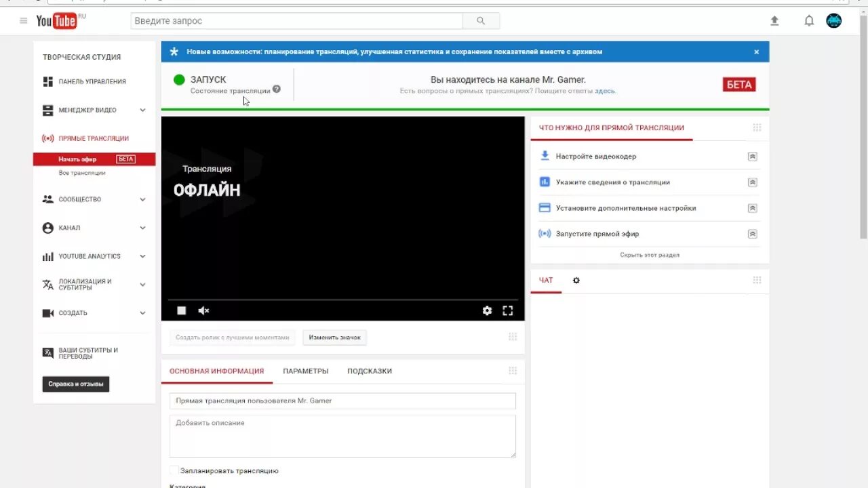Expand the Менеджер видео section
The width and height of the screenshot is (868, 488).
click(x=142, y=110)
